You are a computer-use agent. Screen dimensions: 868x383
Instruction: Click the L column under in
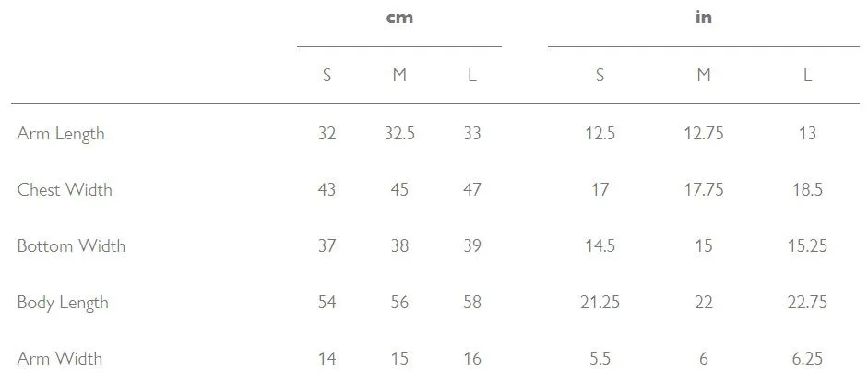pyautogui.click(x=807, y=75)
